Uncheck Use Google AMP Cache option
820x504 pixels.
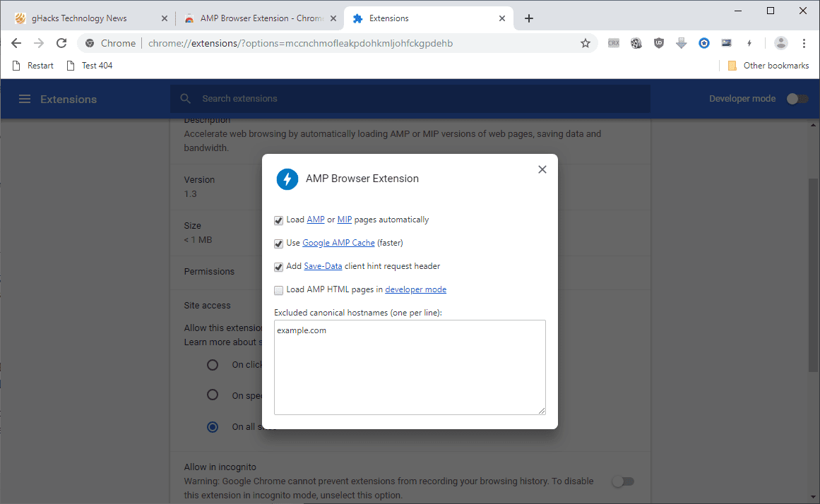pyautogui.click(x=279, y=244)
